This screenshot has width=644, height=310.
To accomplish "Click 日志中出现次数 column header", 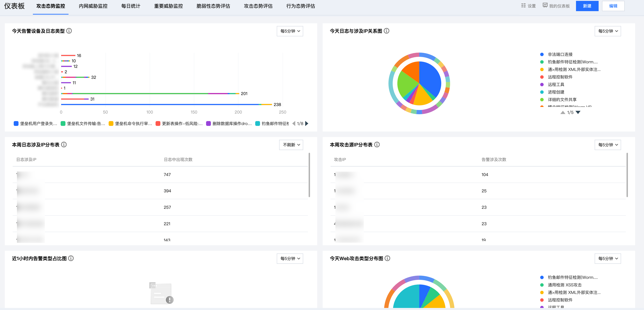I will [178, 159].
